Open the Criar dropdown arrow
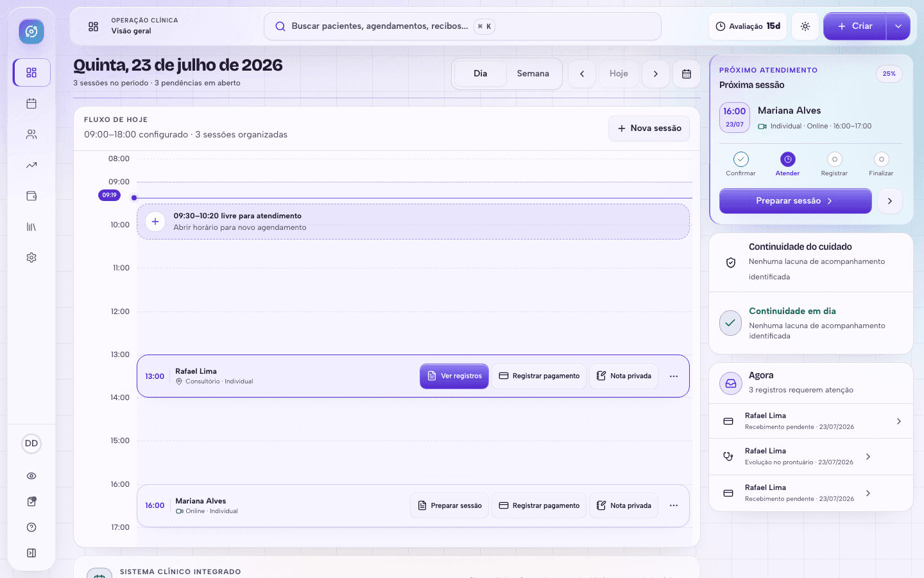 click(x=898, y=26)
